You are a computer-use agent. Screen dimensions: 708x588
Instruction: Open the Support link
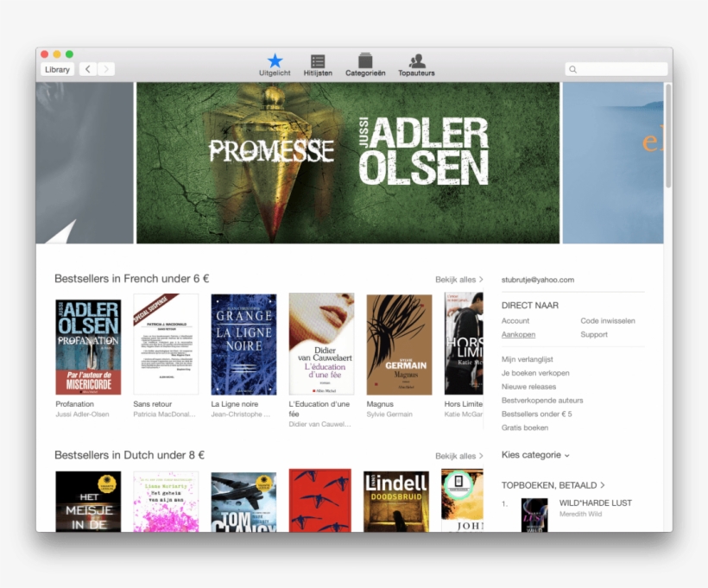click(594, 334)
